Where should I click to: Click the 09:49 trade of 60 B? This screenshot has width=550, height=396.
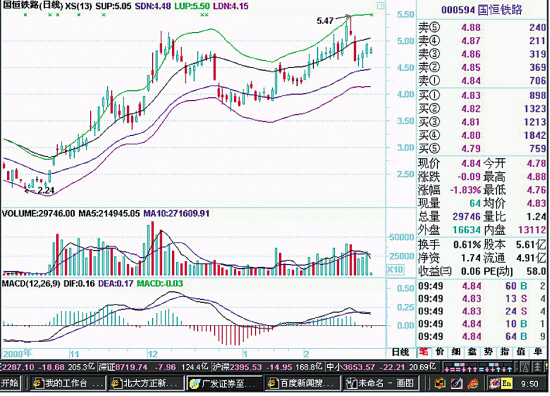click(x=482, y=287)
